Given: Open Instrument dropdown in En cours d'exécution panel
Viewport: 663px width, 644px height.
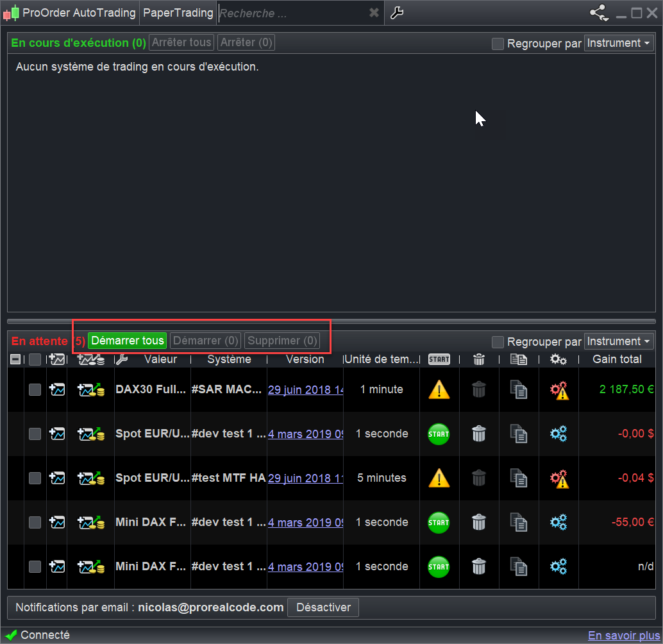Looking at the screenshot, I should click(x=619, y=43).
